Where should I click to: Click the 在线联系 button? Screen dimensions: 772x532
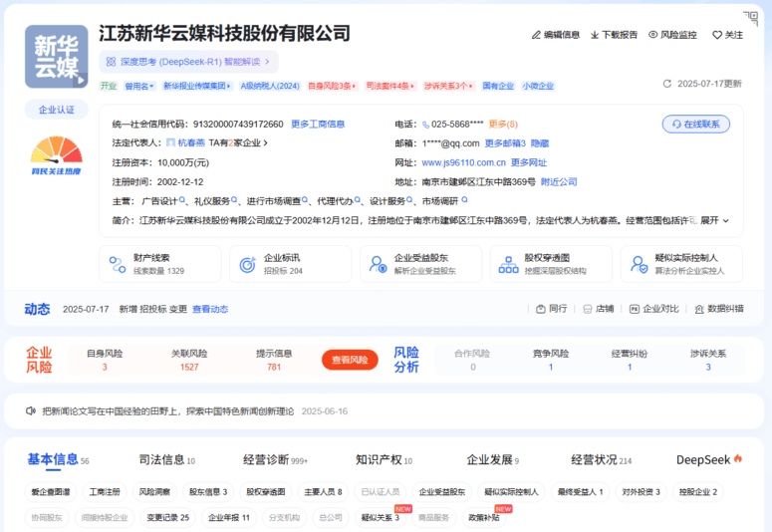click(695, 125)
